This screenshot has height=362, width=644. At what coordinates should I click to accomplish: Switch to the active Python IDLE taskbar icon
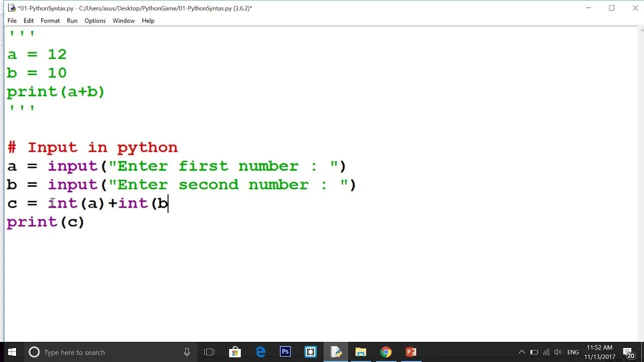(x=336, y=352)
